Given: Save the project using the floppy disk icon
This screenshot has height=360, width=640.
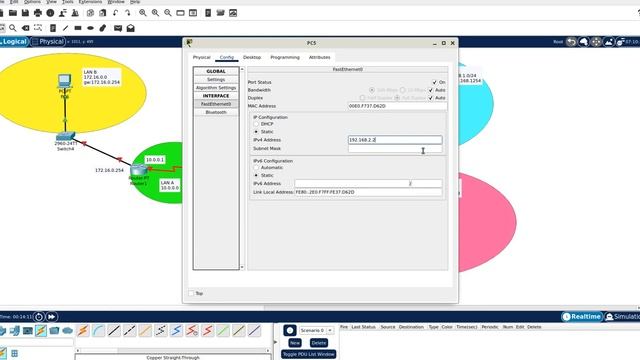Looking at the screenshot, I should [25, 13].
